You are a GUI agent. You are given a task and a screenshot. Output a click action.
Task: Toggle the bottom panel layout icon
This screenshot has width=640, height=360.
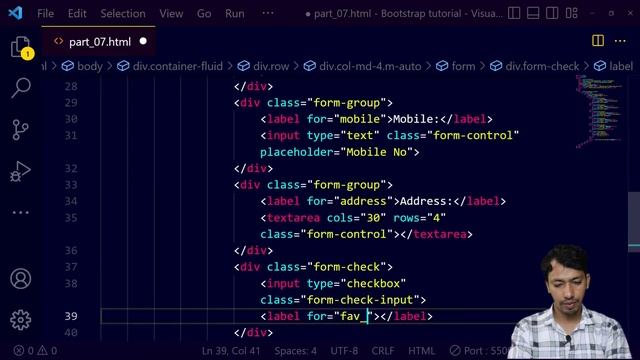[x=533, y=13]
